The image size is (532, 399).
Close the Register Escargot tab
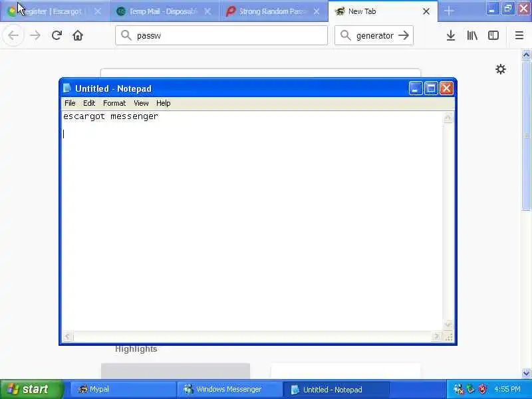(98, 11)
